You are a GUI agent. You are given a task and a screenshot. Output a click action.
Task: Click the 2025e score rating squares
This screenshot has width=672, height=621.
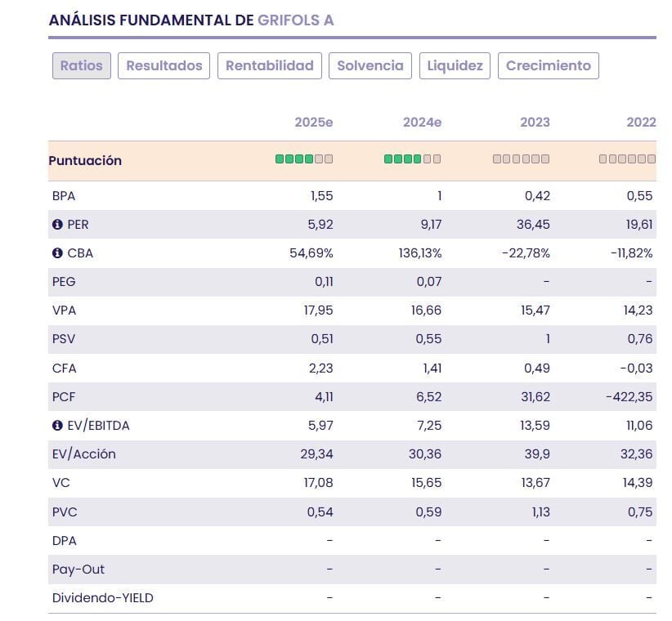click(304, 159)
